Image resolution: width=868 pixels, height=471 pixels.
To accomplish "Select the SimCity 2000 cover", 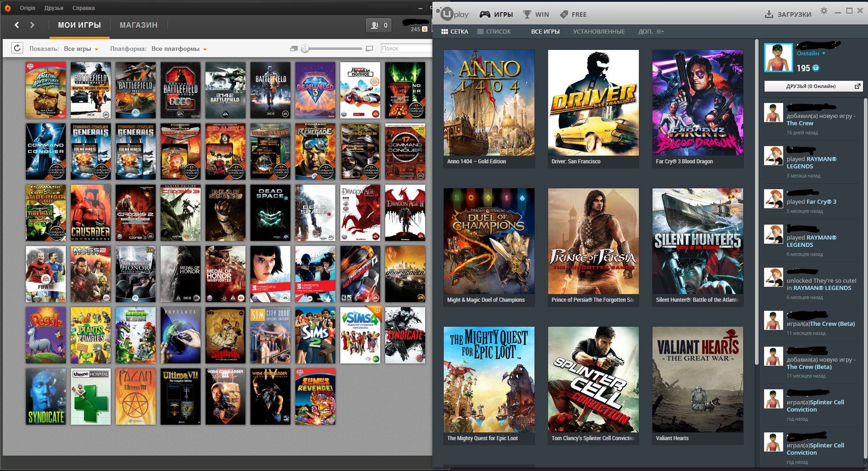I will [x=270, y=335].
